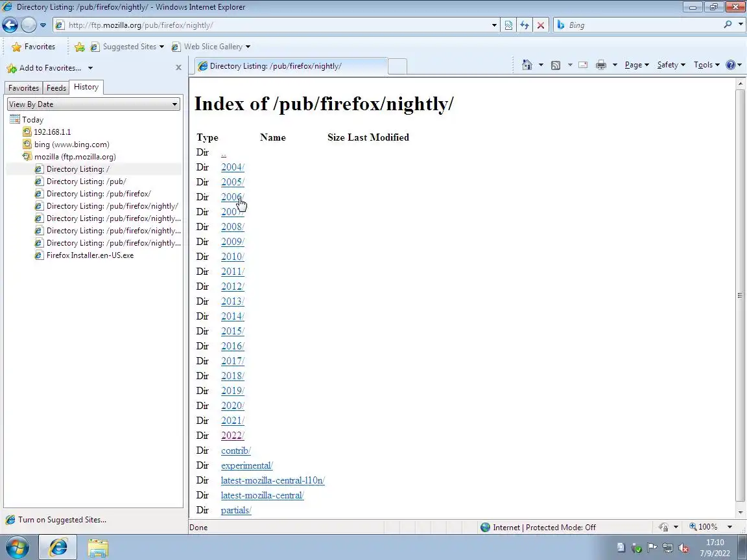Click the Print icon
This screenshot has width=747, height=560.
600,65
